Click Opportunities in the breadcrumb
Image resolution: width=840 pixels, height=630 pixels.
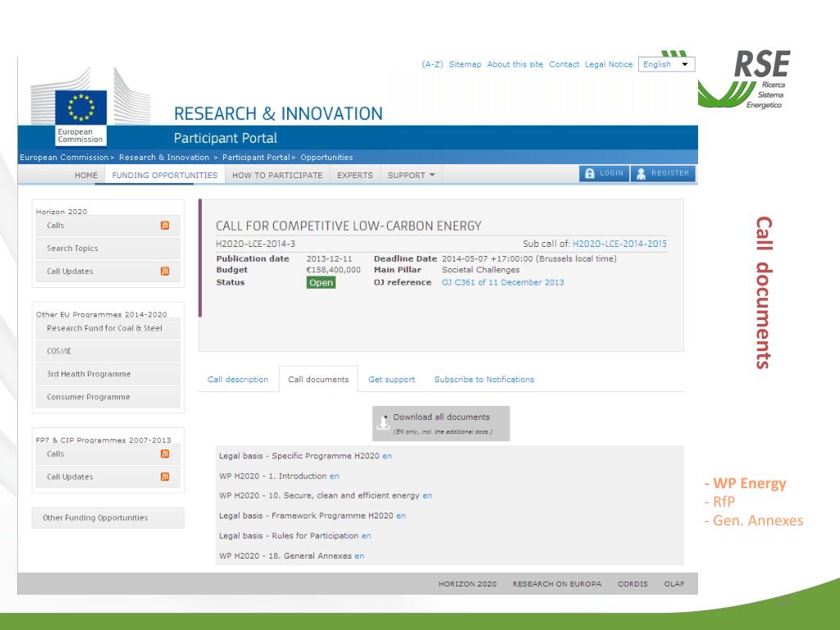[x=326, y=157]
